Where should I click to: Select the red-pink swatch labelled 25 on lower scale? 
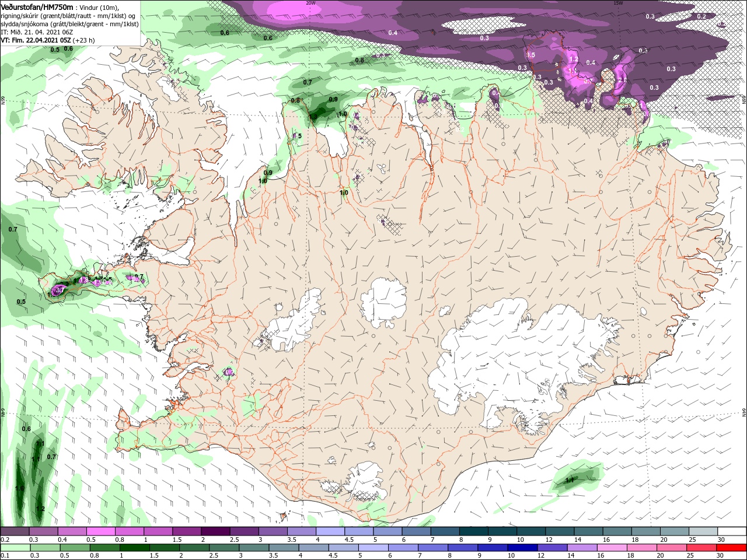click(x=702, y=548)
